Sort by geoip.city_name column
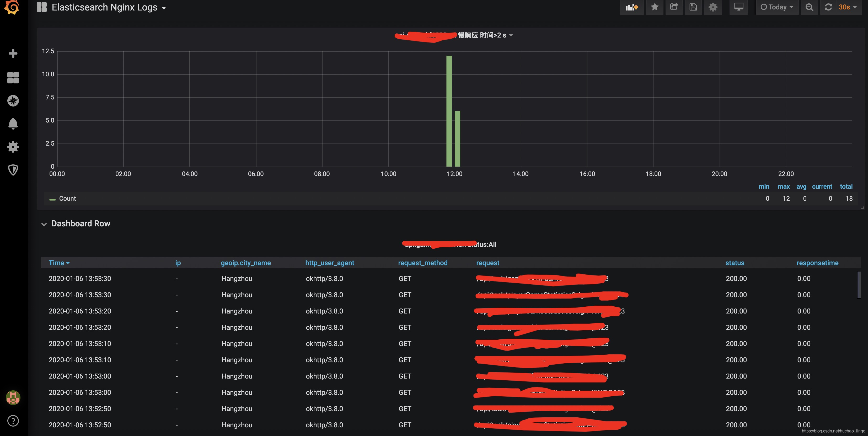Screen dimensions: 868x436 246,263
